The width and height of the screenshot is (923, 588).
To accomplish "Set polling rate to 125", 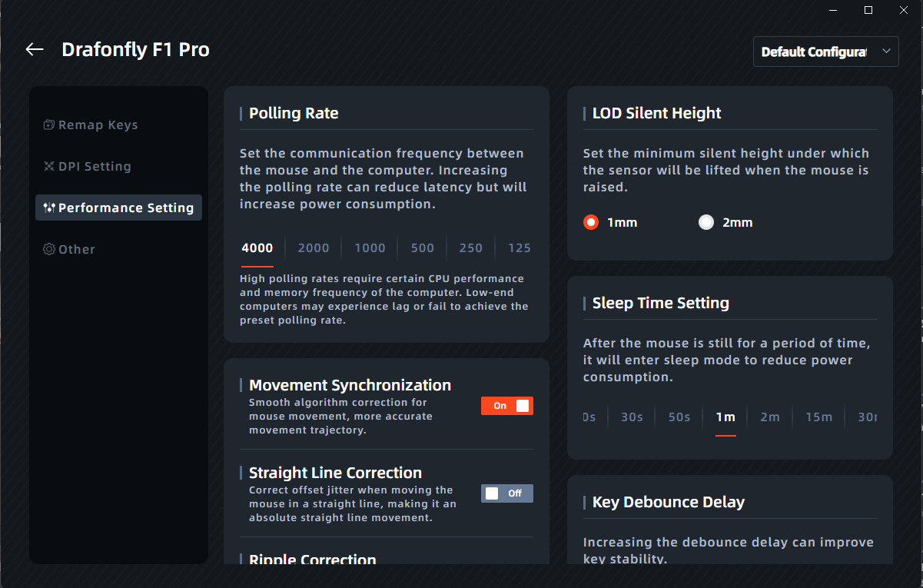I will pos(520,248).
